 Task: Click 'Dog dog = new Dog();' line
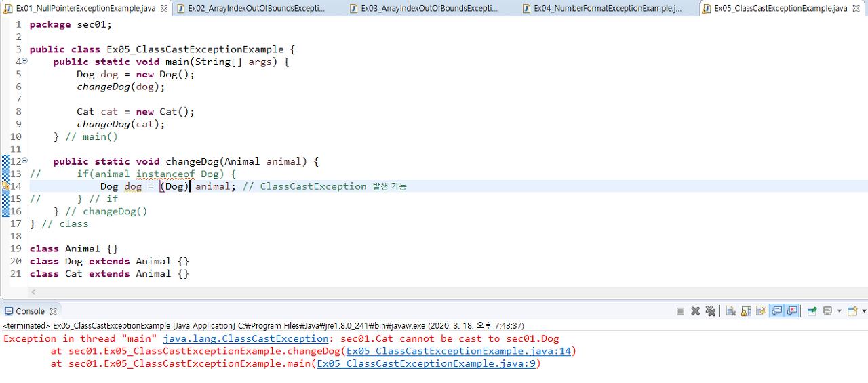point(136,74)
